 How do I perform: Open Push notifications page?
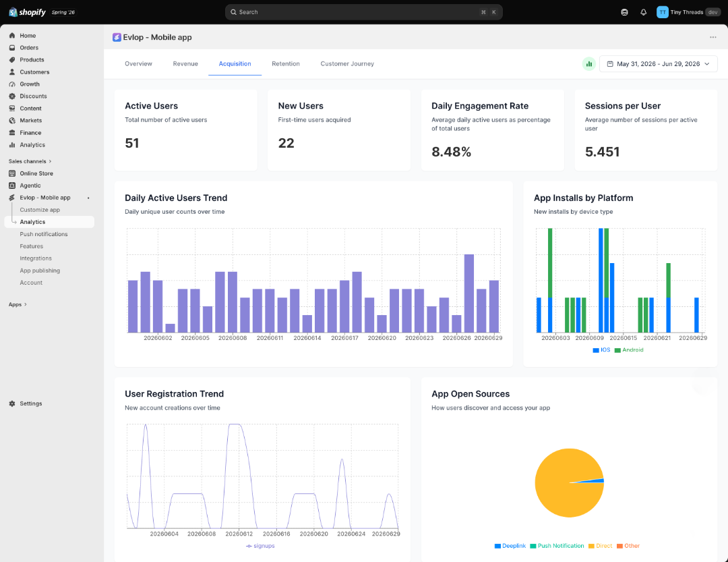pos(44,234)
